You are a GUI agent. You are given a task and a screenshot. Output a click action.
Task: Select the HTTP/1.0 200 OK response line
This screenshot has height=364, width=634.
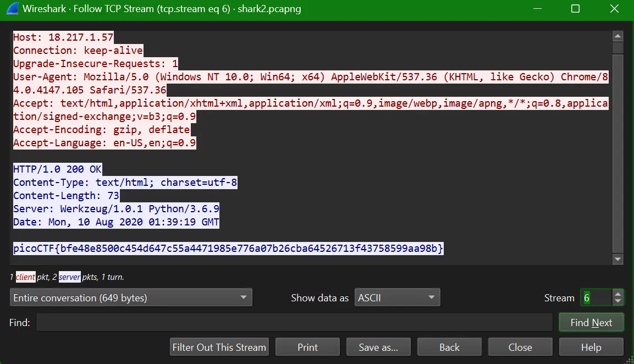(58, 169)
